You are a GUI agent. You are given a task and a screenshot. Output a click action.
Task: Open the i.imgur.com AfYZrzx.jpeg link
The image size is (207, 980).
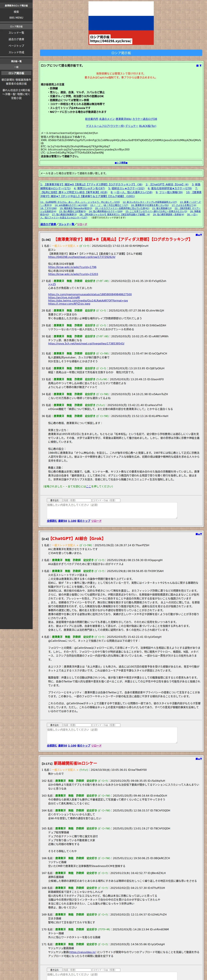69,304
